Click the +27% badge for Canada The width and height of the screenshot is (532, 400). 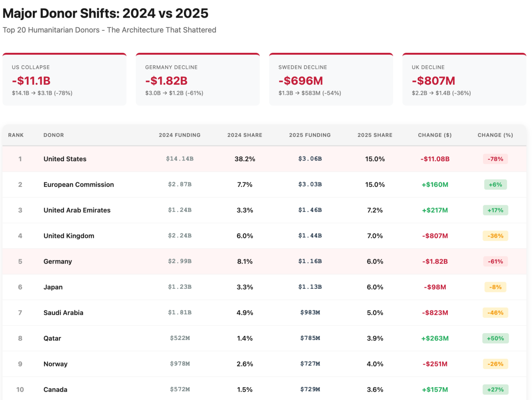(x=495, y=389)
